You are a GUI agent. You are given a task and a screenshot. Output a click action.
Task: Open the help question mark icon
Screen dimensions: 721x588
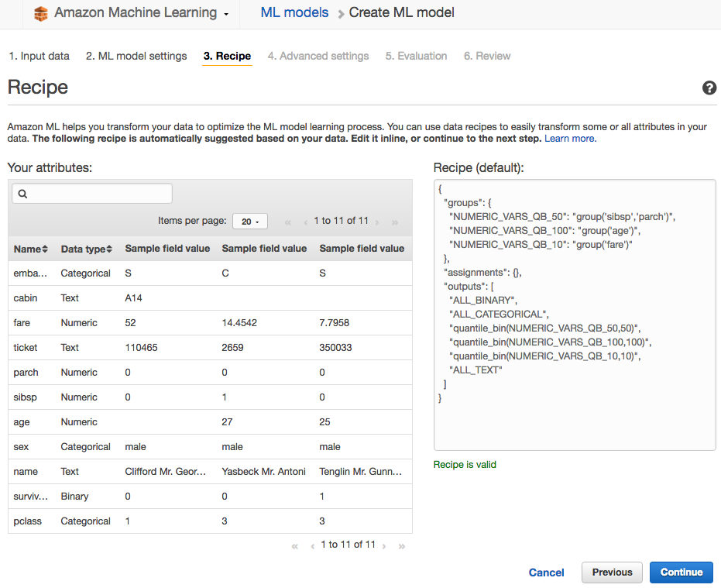pos(709,88)
